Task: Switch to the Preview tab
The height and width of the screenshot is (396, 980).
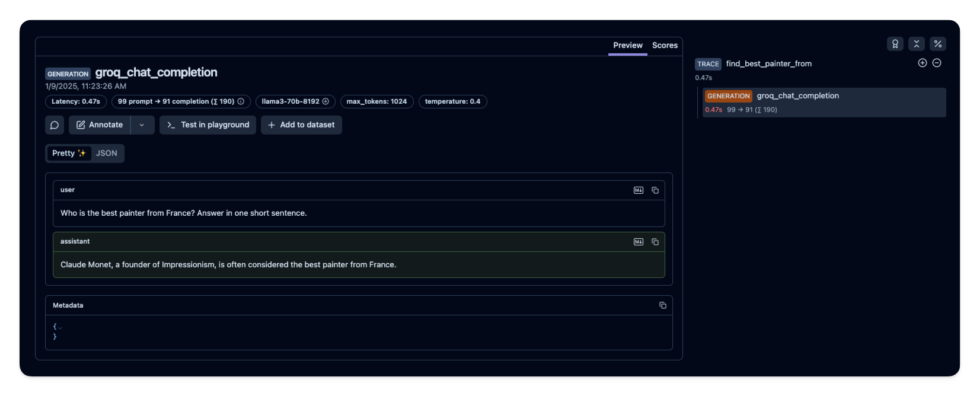Action: click(628, 46)
